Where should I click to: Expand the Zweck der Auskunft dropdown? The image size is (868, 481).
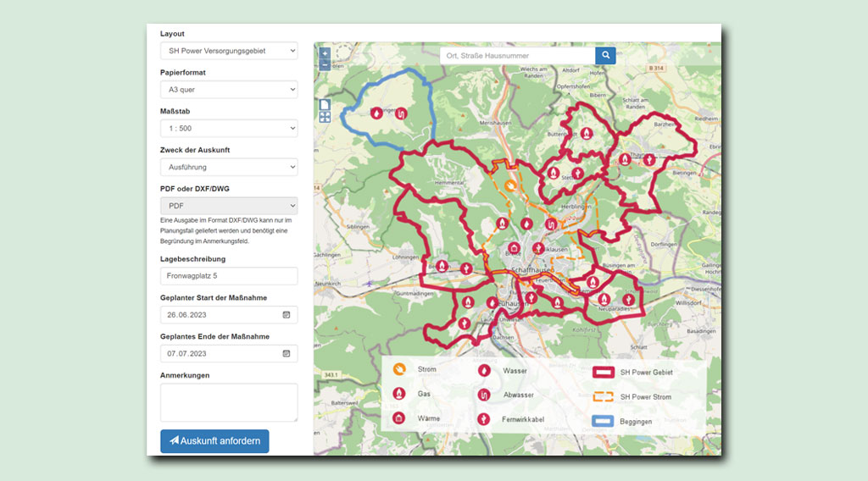(x=229, y=167)
